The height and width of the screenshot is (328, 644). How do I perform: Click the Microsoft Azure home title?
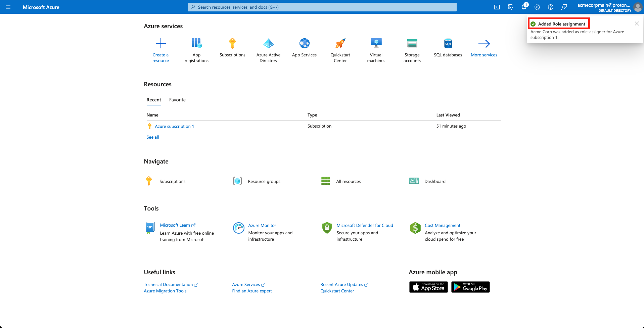pyautogui.click(x=41, y=7)
